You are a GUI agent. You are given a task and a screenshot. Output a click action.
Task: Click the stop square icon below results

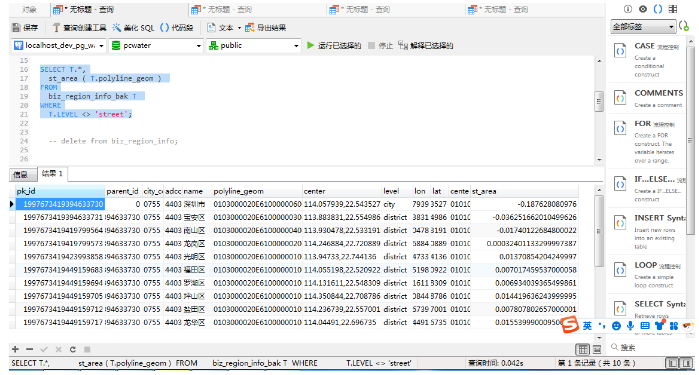coord(87,349)
